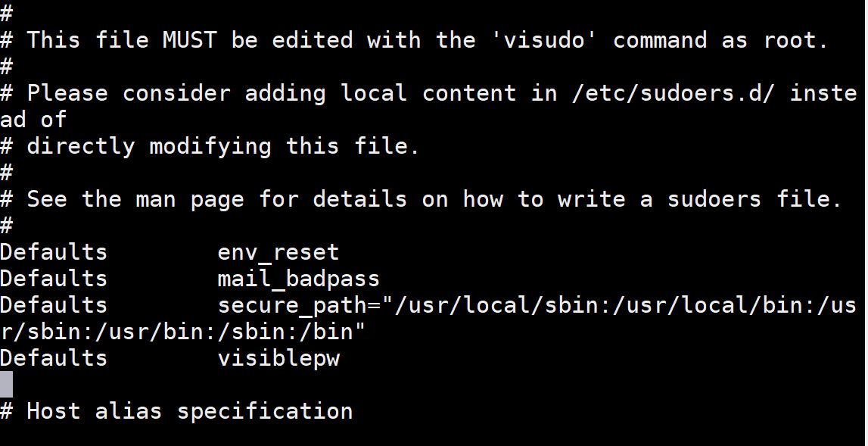Click the highlighted cursor block on empty line
The width and height of the screenshot is (868, 446).
pos(6,385)
